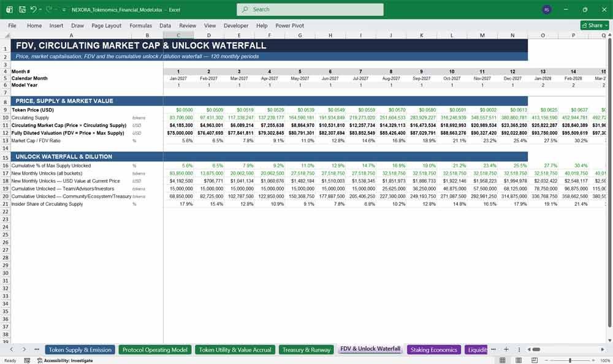Open the Draw ribbon tab
The height and width of the screenshot is (364, 613).
pyautogui.click(x=77, y=25)
